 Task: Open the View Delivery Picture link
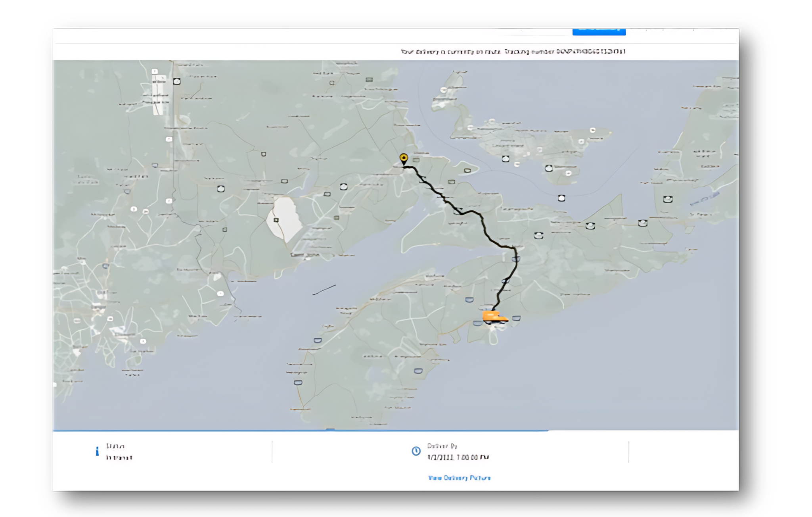(x=459, y=478)
